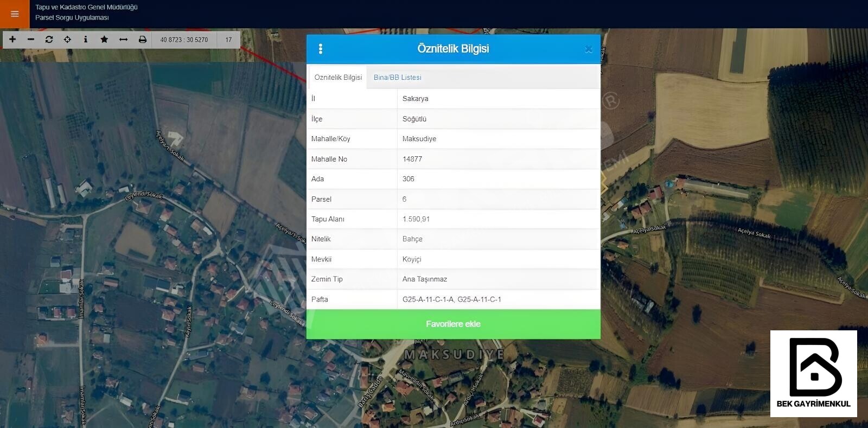Click the coordinates readout 40 8723 : 30 5270
868x428 pixels.
point(184,40)
